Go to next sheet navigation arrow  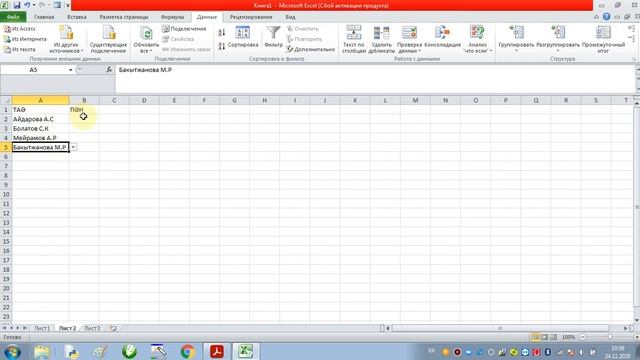[x=18, y=328]
